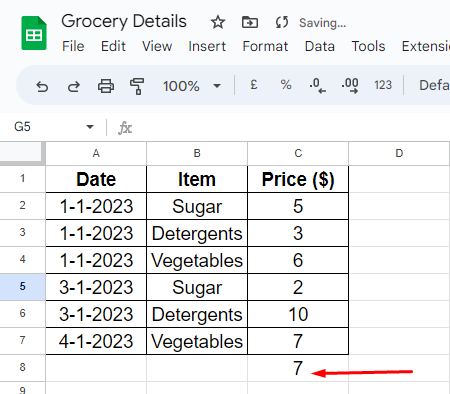Open the Format menu
The height and width of the screenshot is (394, 450).
265,46
